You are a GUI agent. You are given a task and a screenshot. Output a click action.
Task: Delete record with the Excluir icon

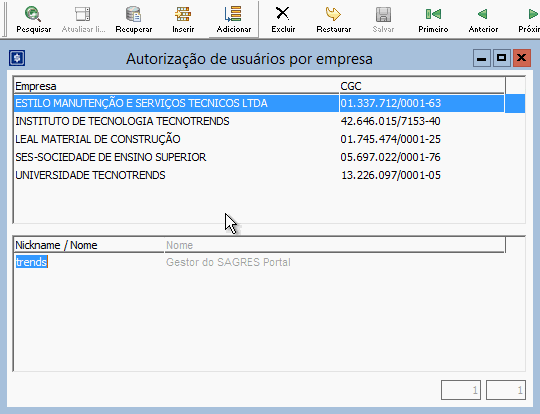point(283,14)
